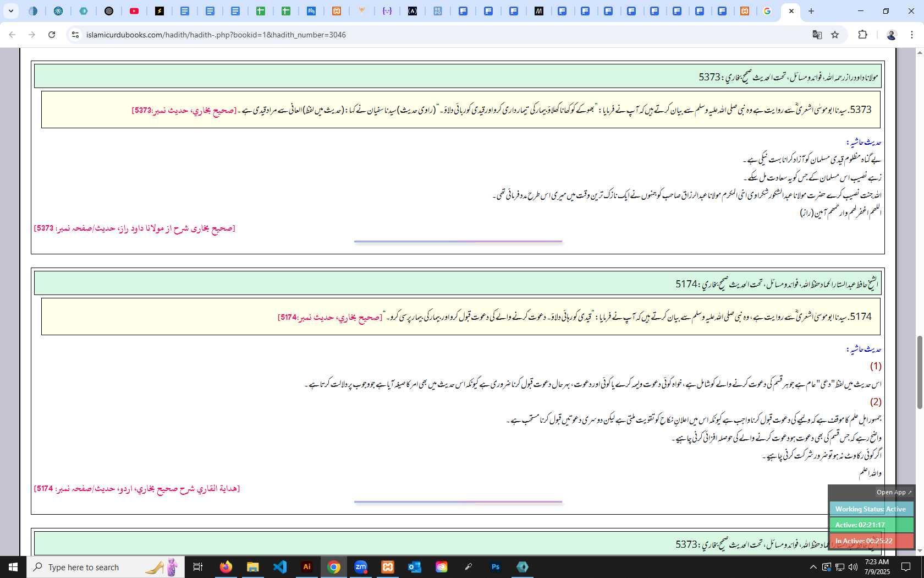Click hadith 5174 red reference link
The width and height of the screenshot is (924, 578).
tap(330, 317)
